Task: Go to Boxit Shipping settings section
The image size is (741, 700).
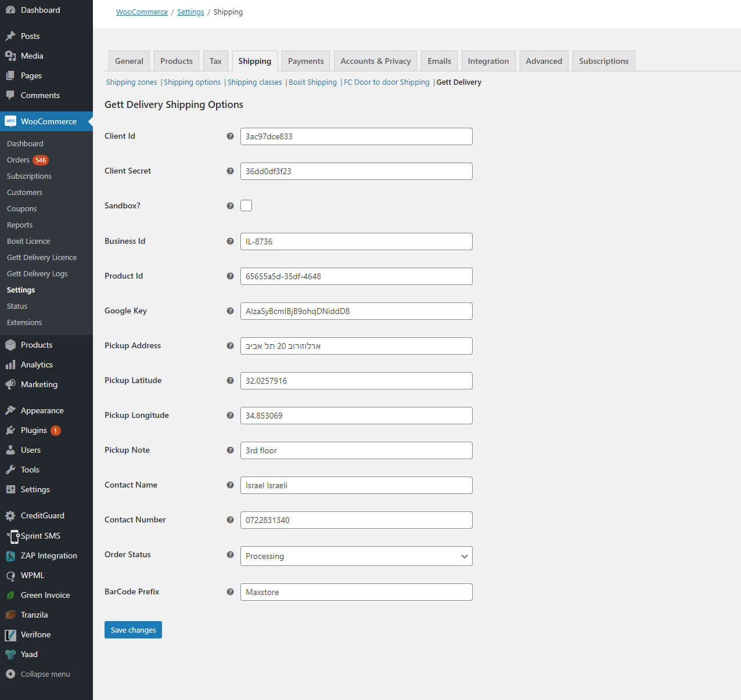Action: point(312,82)
